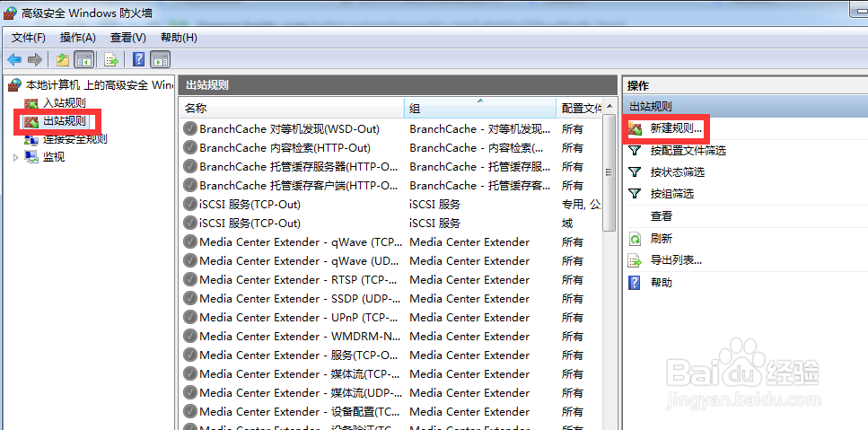Toggle the Show/Hide action pane toolbar icon
Viewport: 868px width, 430px height.
pyautogui.click(x=161, y=59)
